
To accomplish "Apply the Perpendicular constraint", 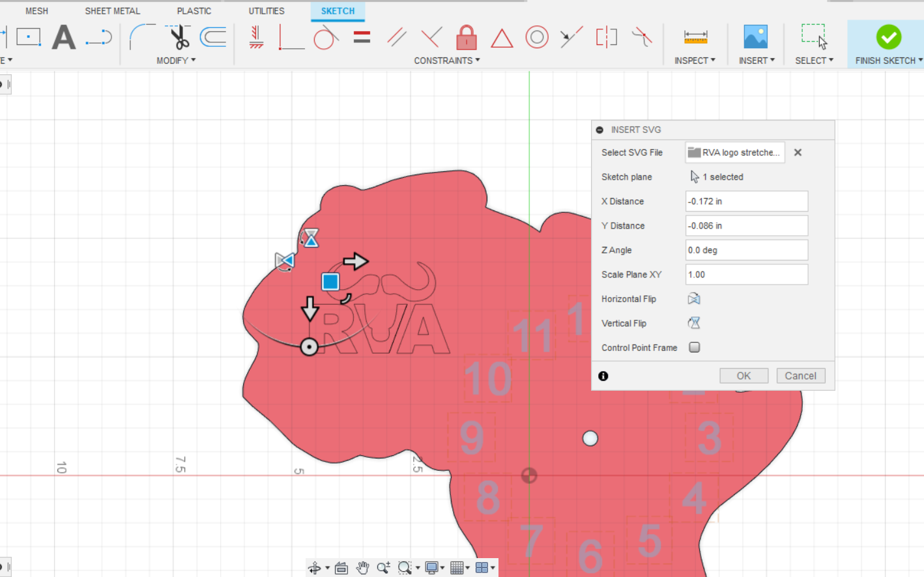I will tap(431, 37).
